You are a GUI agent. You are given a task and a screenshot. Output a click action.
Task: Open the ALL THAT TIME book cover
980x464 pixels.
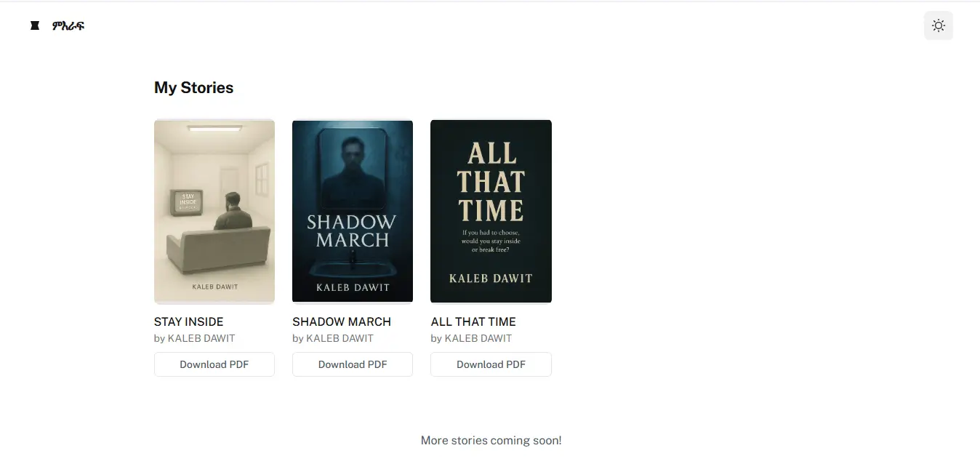(491, 211)
